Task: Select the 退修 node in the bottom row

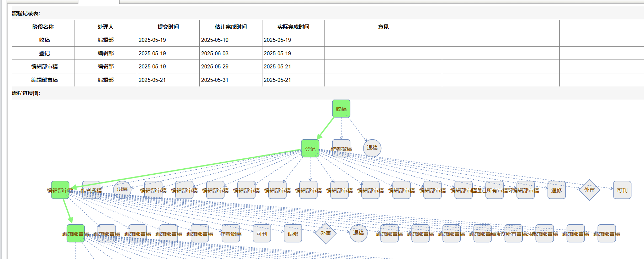Action: tap(293, 233)
